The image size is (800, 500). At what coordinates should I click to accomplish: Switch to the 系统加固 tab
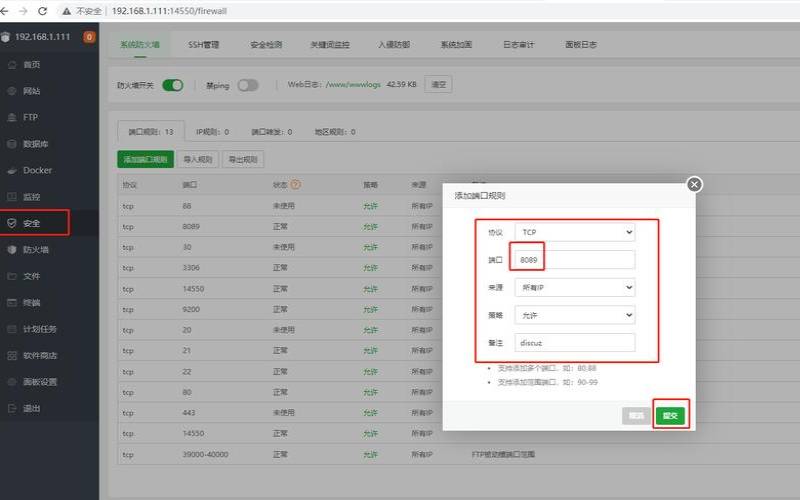click(456, 44)
